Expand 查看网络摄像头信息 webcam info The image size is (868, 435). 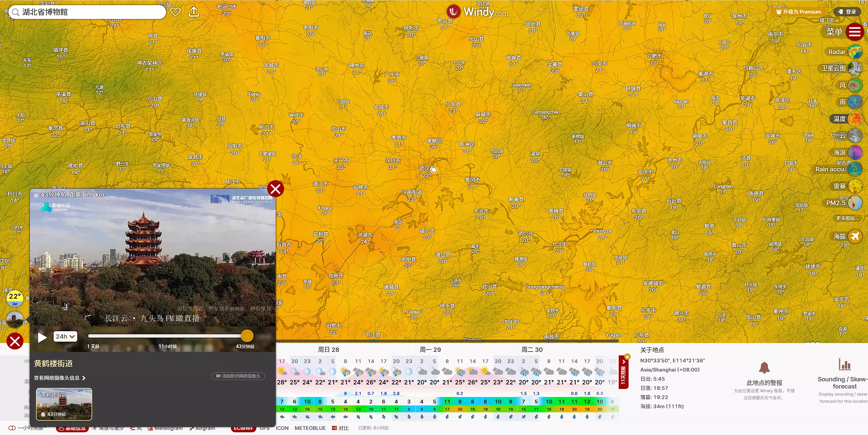[60, 378]
